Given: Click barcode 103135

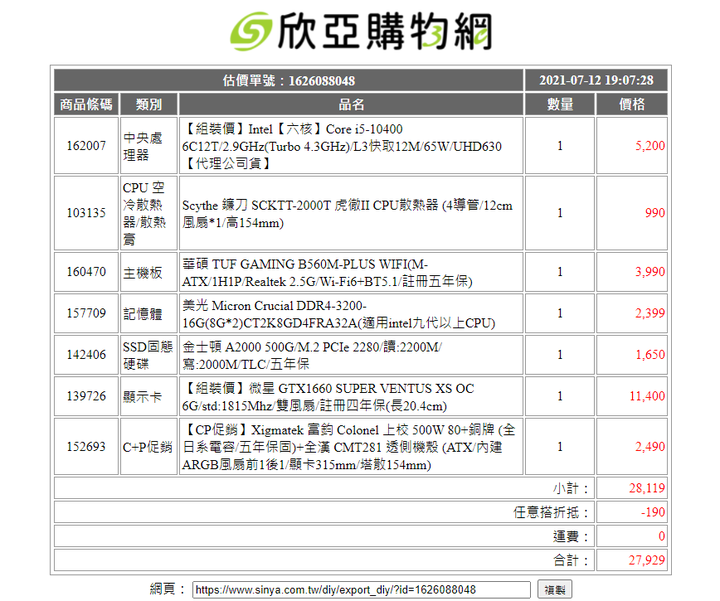Looking at the screenshot, I should coord(86,213).
